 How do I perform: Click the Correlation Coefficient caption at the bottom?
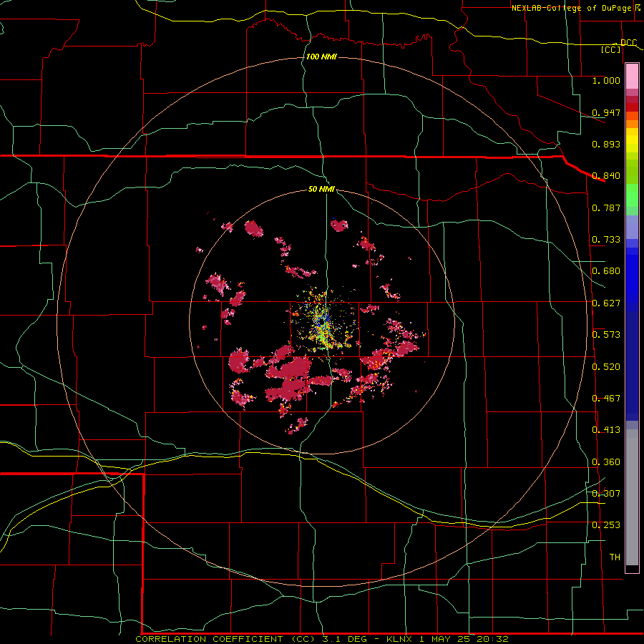(321, 639)
